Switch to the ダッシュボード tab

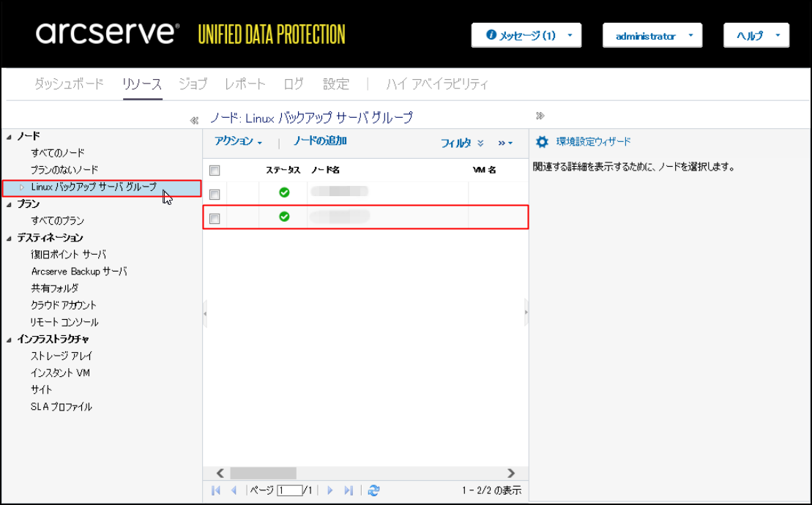tap(69, 83)
